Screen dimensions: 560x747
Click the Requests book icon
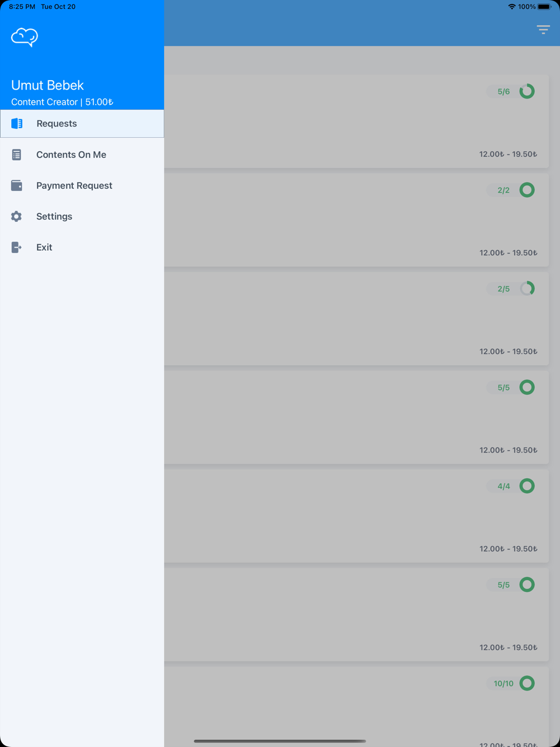point(17,123)
